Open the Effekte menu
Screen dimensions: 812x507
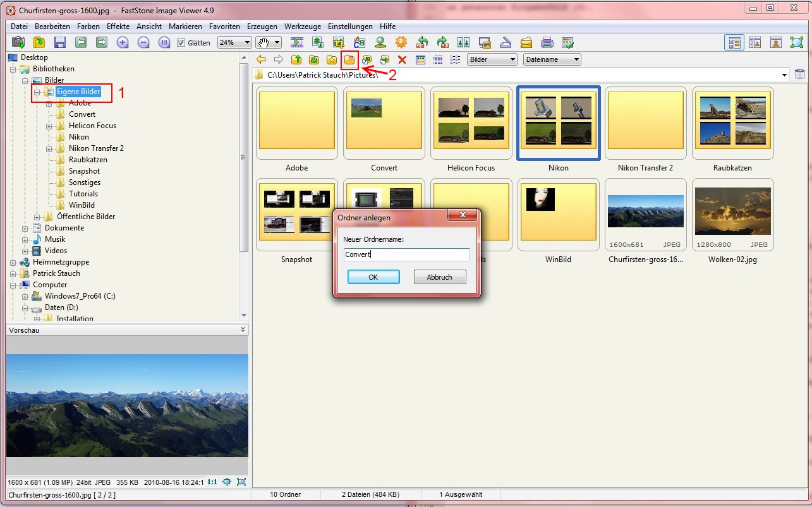pyautogui.click(x=118, y=27)
